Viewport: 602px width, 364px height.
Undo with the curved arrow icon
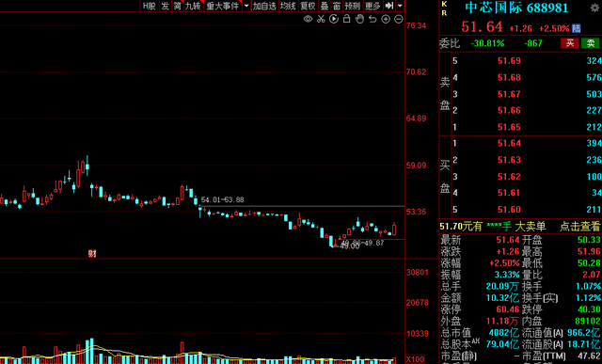point(372,19)
